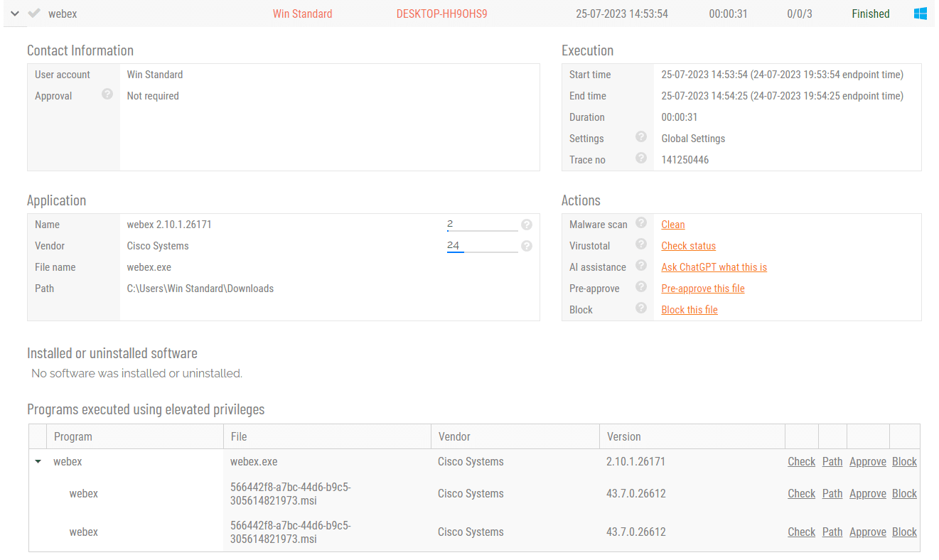This screenshot has height=560, width=939.
Task: Select Cisco Systems in Application panel
Action: click(158, 246)
